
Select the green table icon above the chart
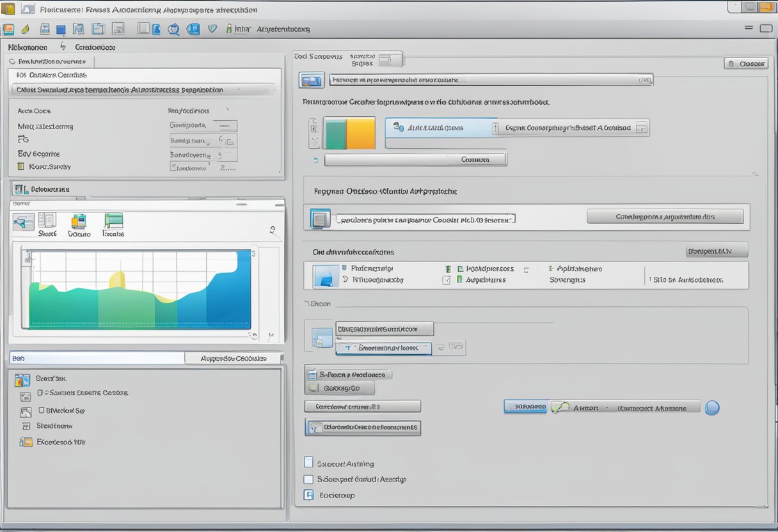click(113, 221)
